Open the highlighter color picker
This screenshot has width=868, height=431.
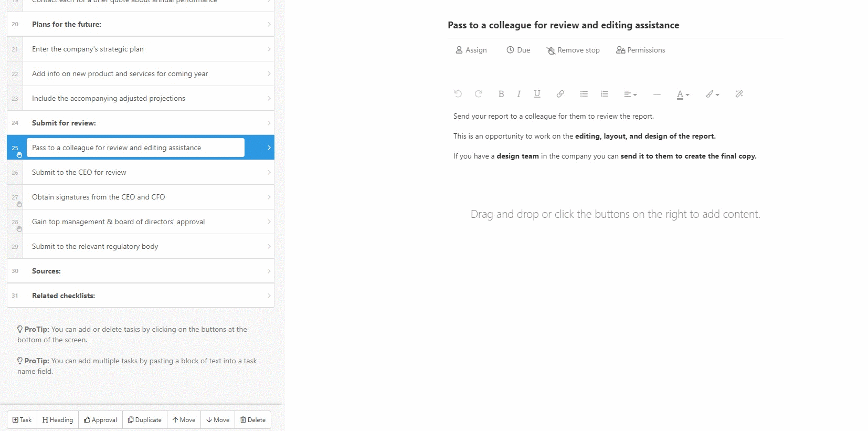coord(711,94)
